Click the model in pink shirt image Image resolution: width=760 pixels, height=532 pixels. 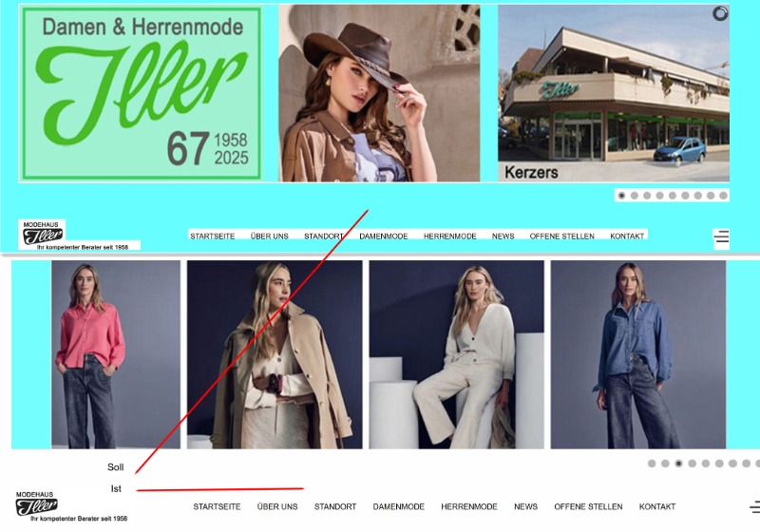116,354
